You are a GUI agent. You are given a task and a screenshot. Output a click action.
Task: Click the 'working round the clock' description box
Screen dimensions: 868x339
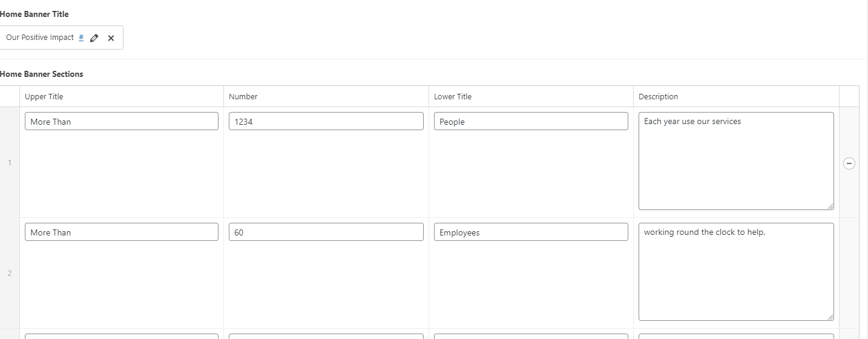click(x=735, y=271)
